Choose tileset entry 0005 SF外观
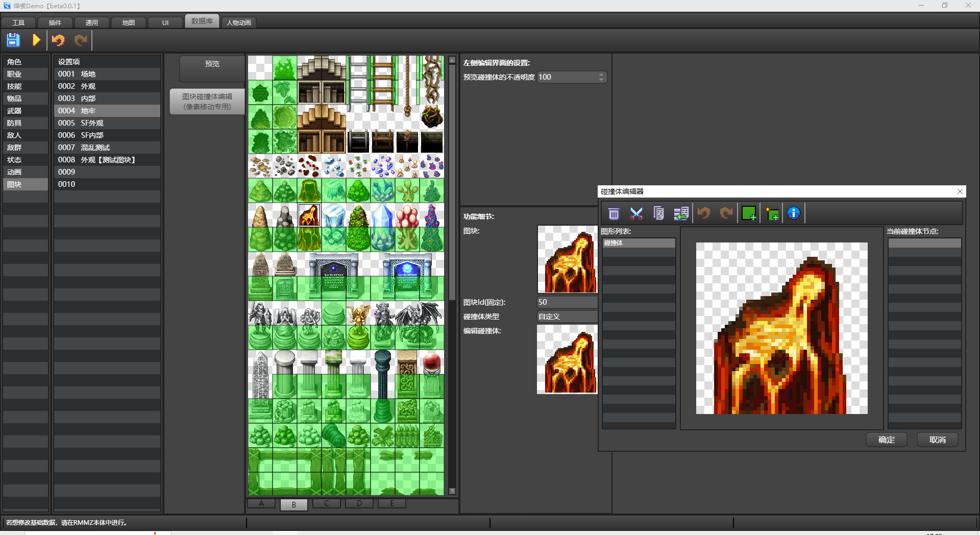The height and width of the screenshot is (535, 980). [x=107, y=123]
